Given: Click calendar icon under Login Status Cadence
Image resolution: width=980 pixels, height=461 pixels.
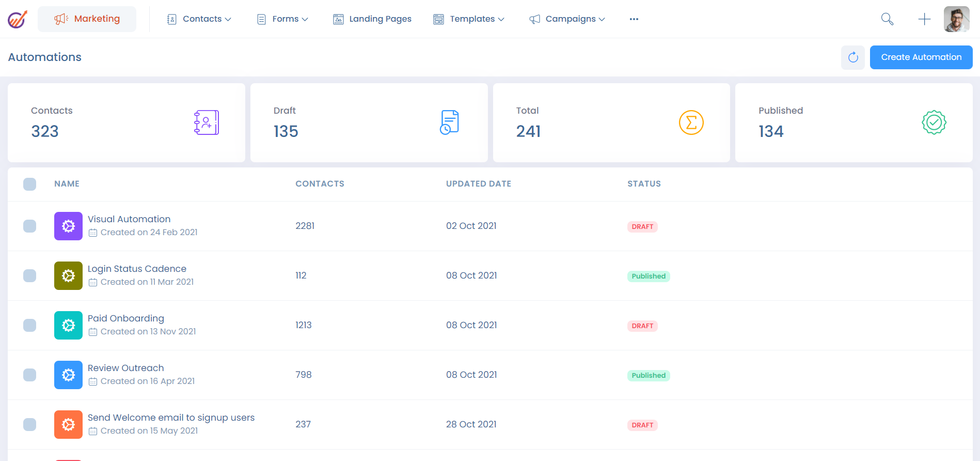Looking at the screenshot, I should tap(93, 283).
